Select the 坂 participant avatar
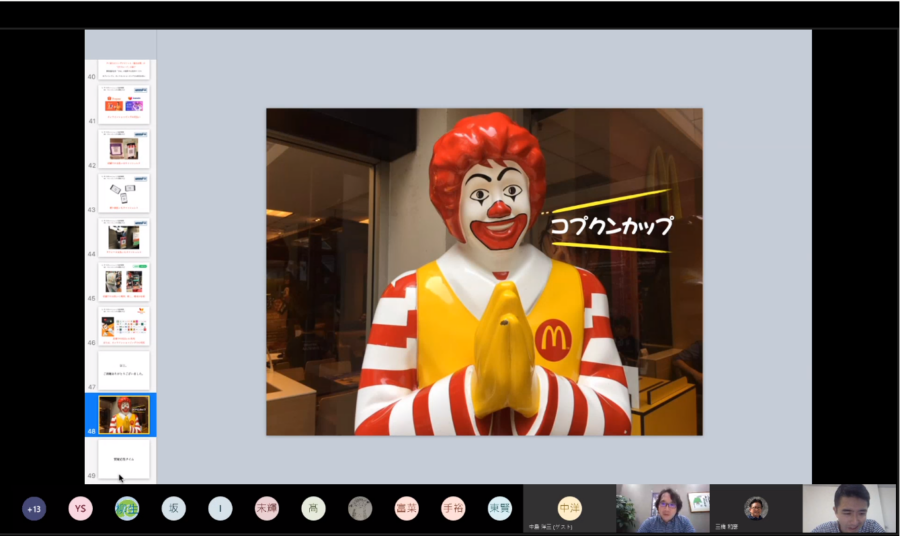 coord(173,508)
